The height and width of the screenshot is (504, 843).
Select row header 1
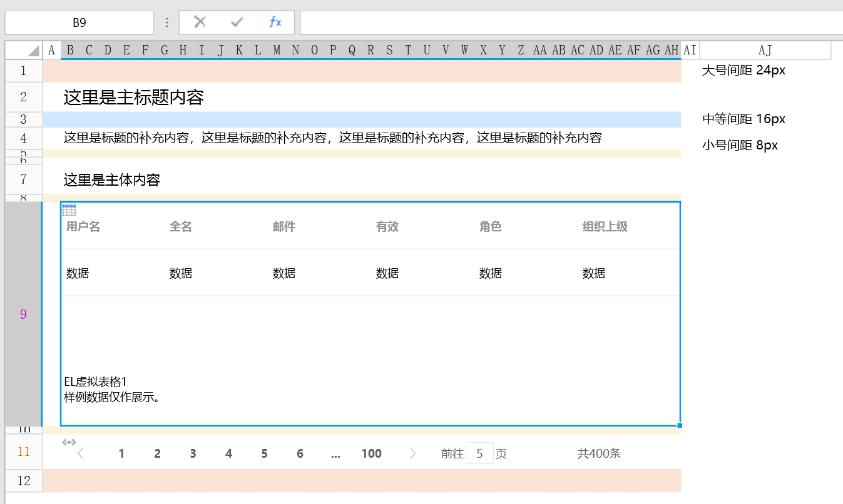coord(24,71)
